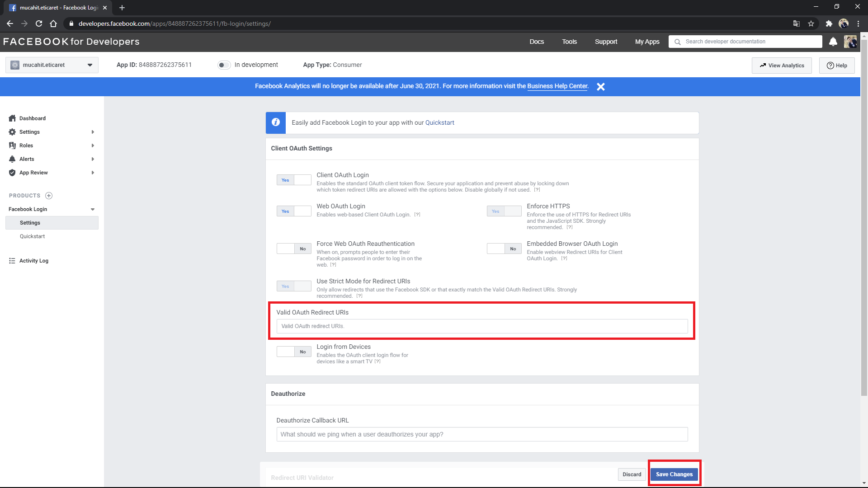This screenshot has height=488, width=868.
Task: Click the blue info icon
Action: [276, 122]
